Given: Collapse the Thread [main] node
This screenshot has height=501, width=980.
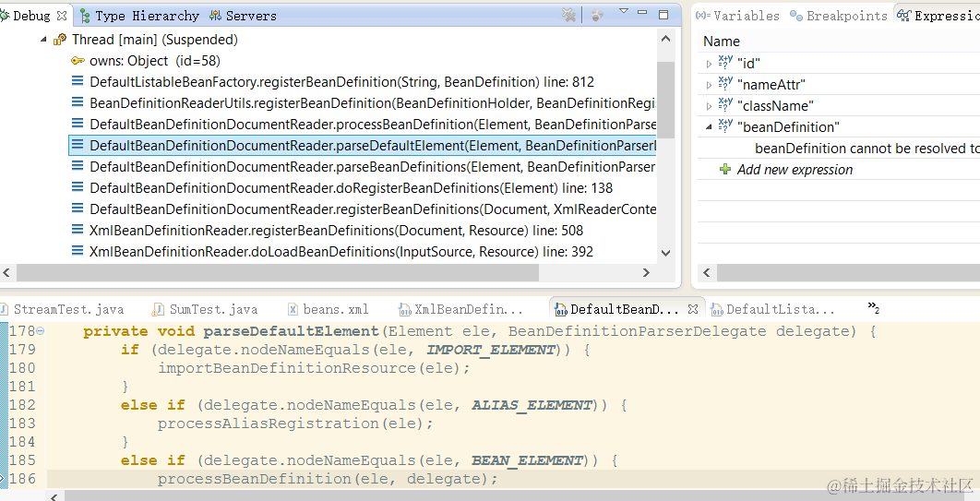Looking at the screenshot, I should coord(43,40).
